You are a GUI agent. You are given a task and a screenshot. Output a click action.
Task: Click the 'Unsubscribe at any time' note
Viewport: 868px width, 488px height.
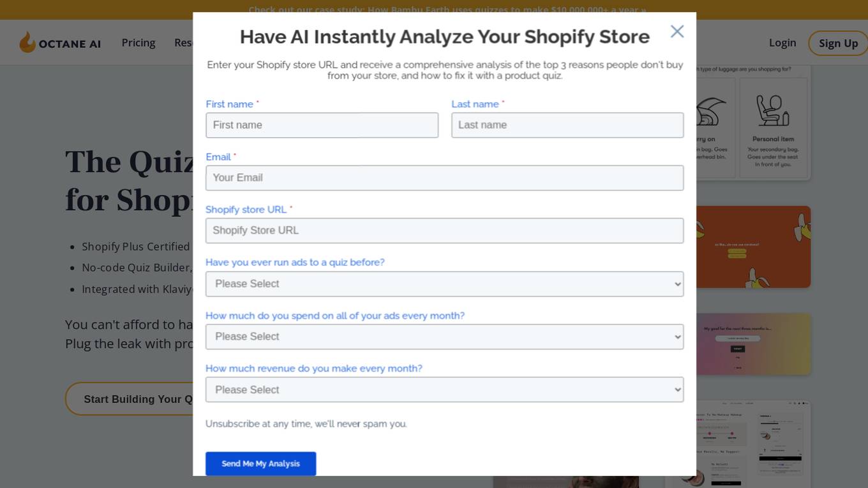point(306,423)
